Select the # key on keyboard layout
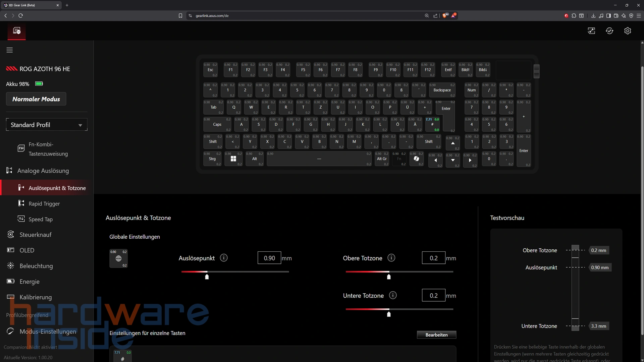This screenshot has height=362, width=644. (432, 124)
